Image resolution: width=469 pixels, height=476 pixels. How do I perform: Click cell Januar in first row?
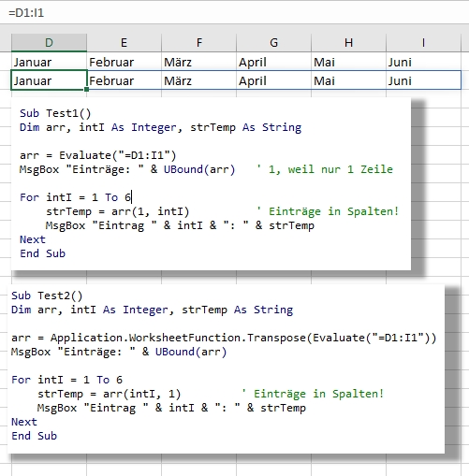(x=49, y=62)
